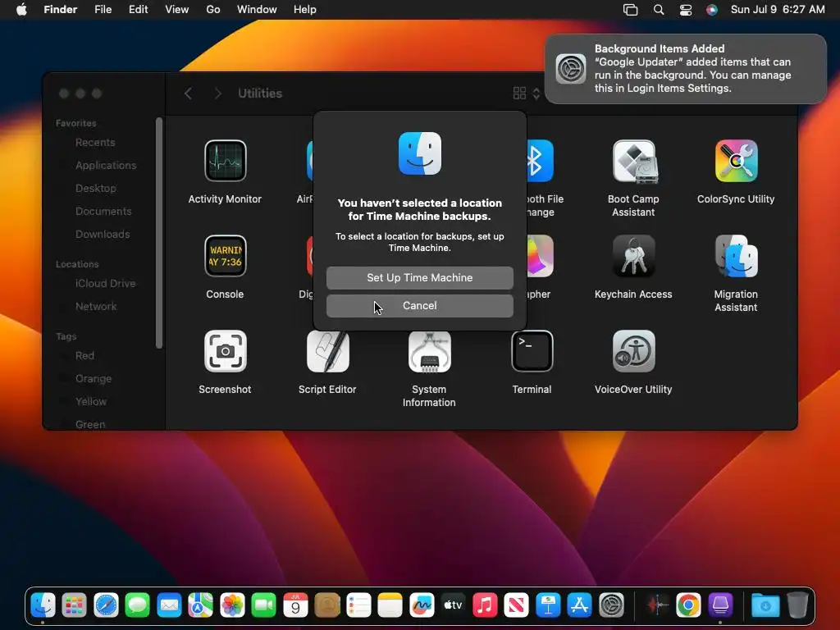Screen dimensions: 840x630
Task: Select Applications in Finder sidebar
Action: point(106,166)
